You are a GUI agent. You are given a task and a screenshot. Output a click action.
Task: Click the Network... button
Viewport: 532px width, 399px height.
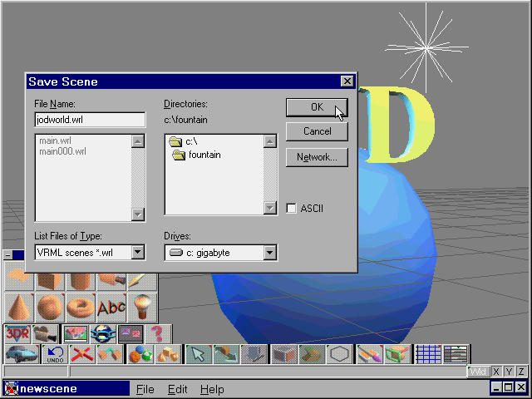tap(317, 157)
